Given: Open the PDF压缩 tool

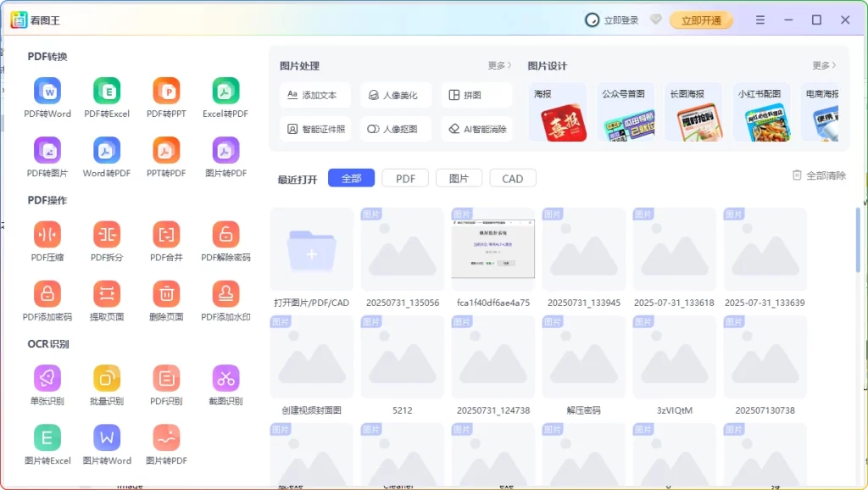Looking at the screenshot, I should pyautogui.click(x=47, y=242).
